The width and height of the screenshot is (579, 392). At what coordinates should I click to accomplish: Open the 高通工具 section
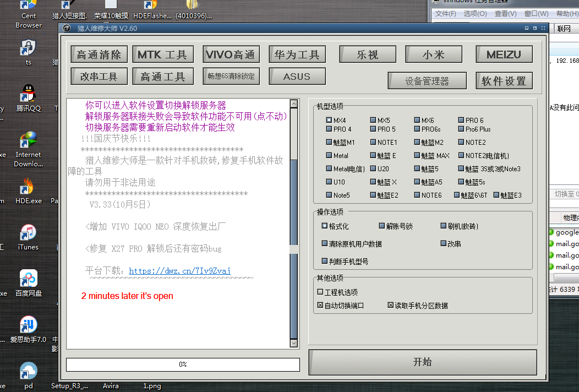[163, 76]
